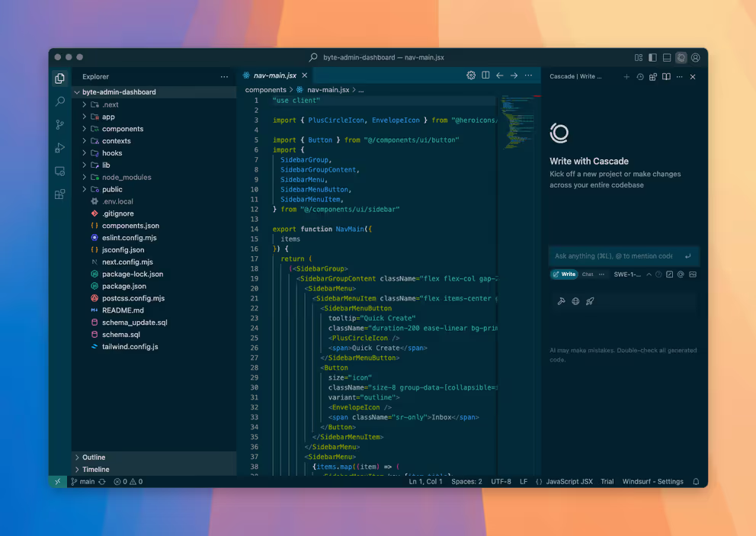Switch Cascade to Chat mode
Screen dimensions: 756x536
tap(588, 274)
